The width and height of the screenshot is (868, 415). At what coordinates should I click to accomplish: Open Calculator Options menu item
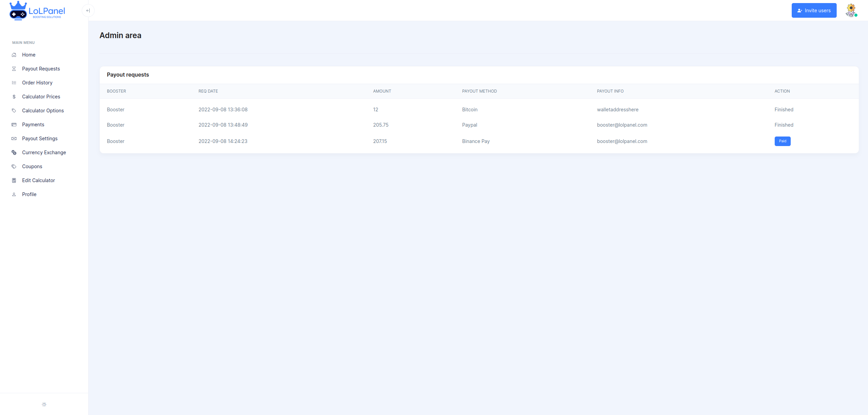tap(43, 111)
